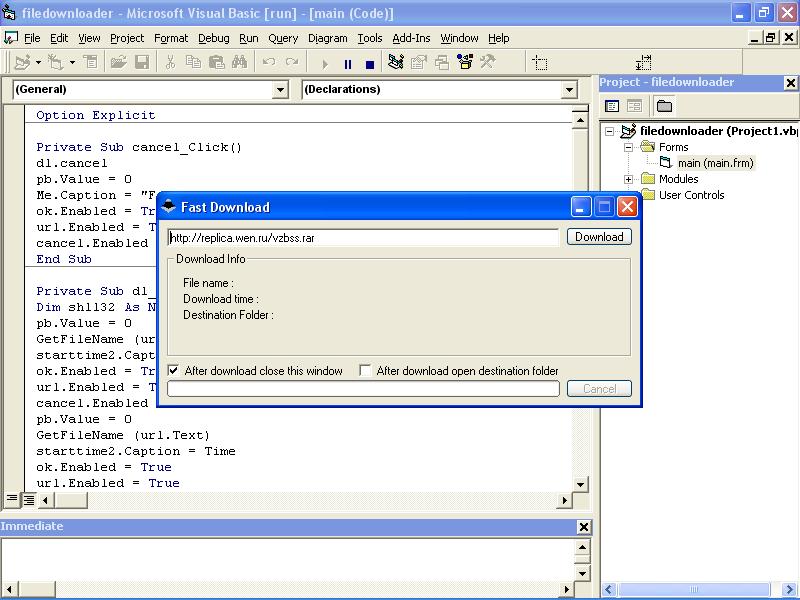Click the Toolbox (hammer and wrench) icon
Image resolution: width=800 pixels, height=600 pixels.
click(x=487, y=62)
